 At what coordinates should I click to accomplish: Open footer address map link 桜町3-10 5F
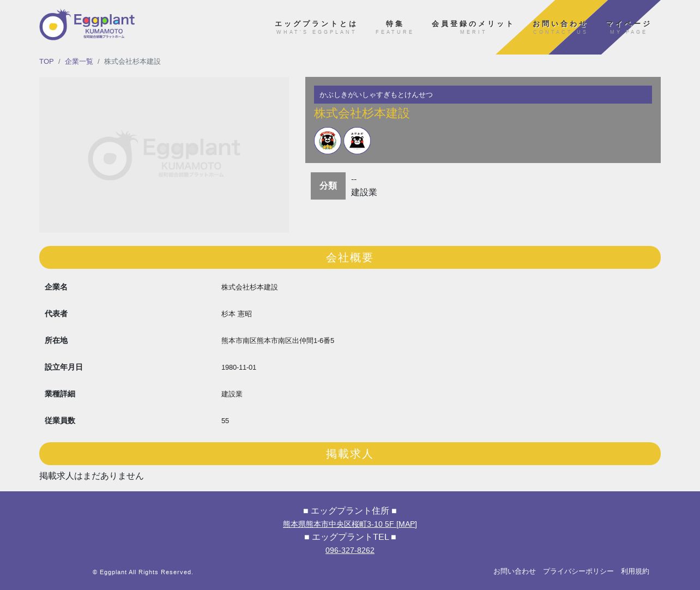click(350, 524)
